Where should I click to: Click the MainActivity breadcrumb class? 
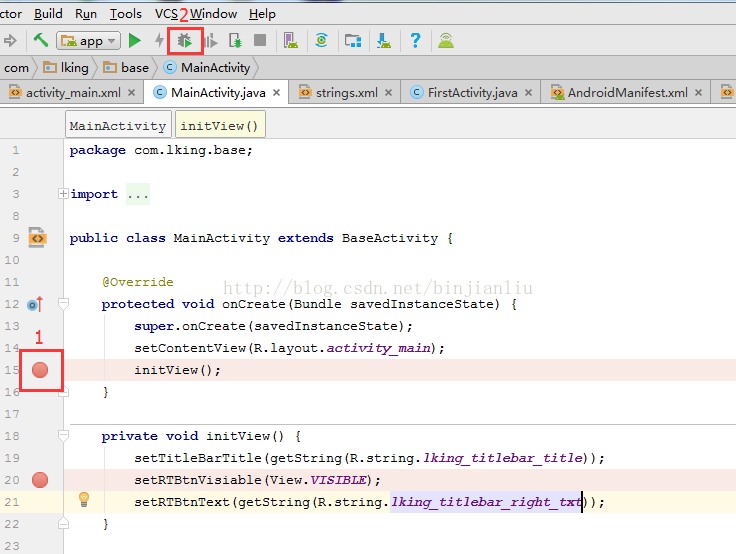207,68
